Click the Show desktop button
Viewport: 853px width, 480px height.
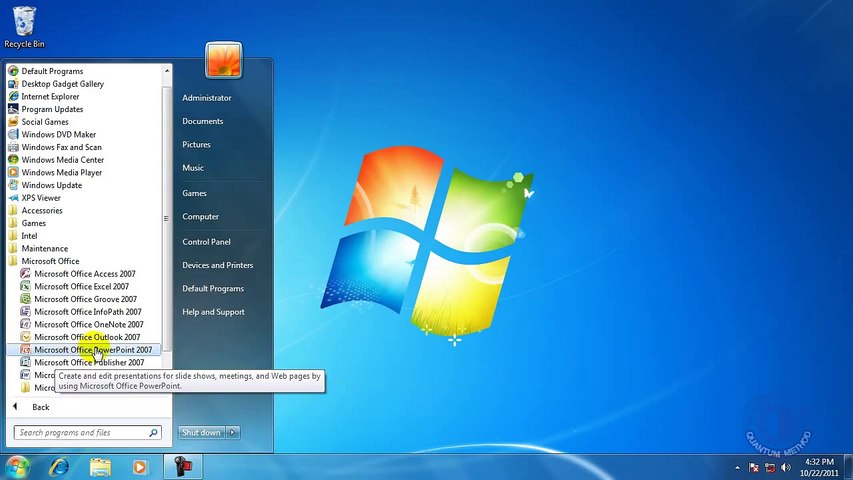[x=849, y=467]
